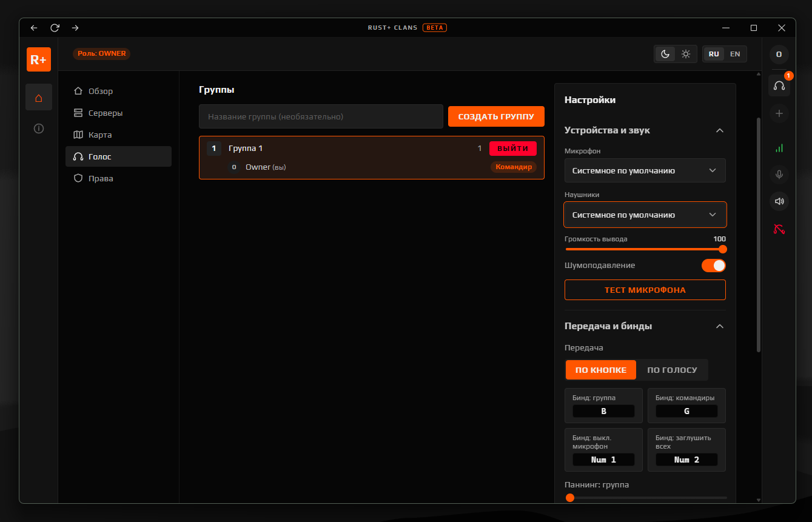Open the Микрофон device dropdown
The image size is (812, 522).
(x=645, y=170)
